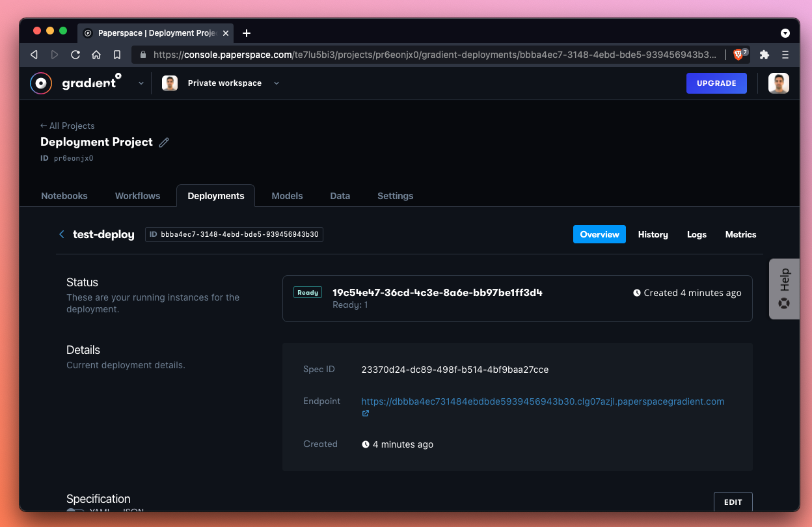Open deployment History view
812x527 pixels.
[653, 234]
